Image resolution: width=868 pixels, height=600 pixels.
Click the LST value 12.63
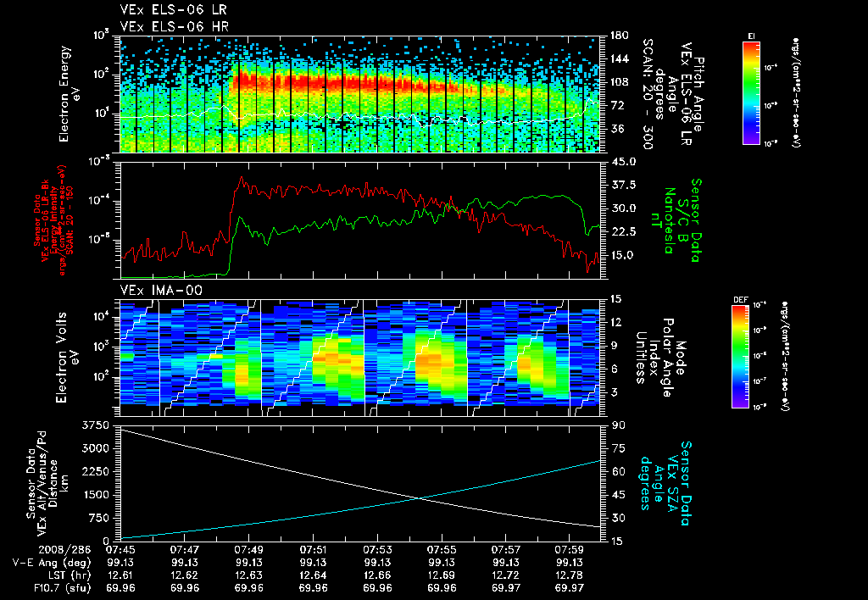click(x=249, y=575)
